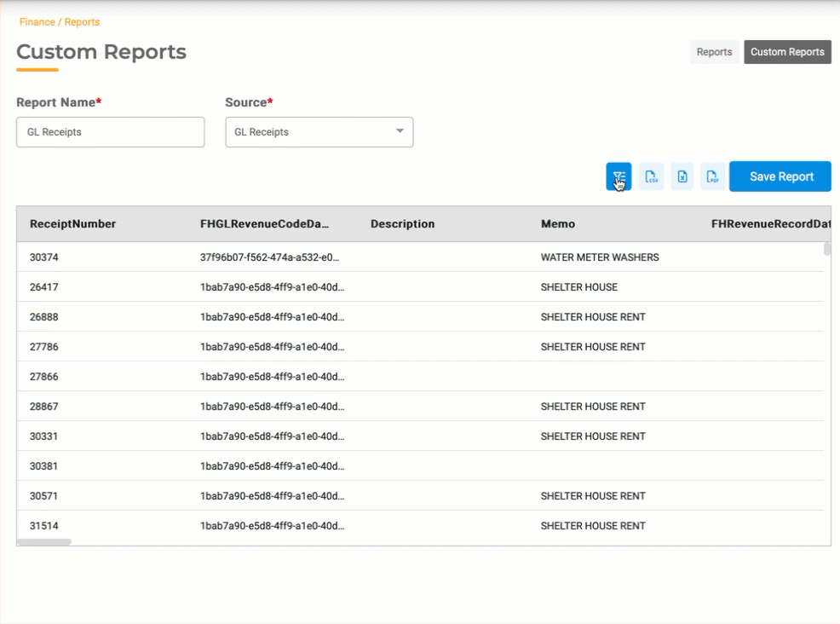Export report as PDF
This screenshot has height=624, width=840.
[x=713, y=176]
